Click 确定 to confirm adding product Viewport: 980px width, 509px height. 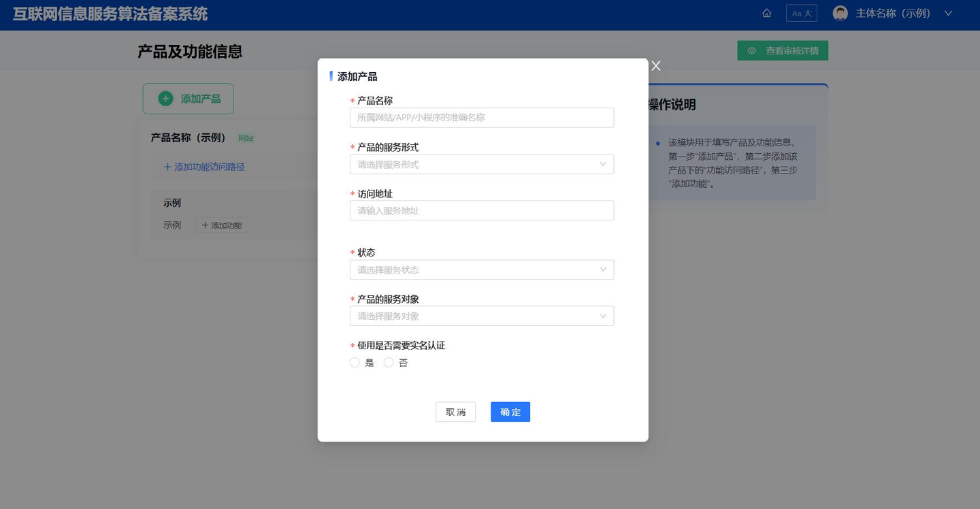(510, 412)
